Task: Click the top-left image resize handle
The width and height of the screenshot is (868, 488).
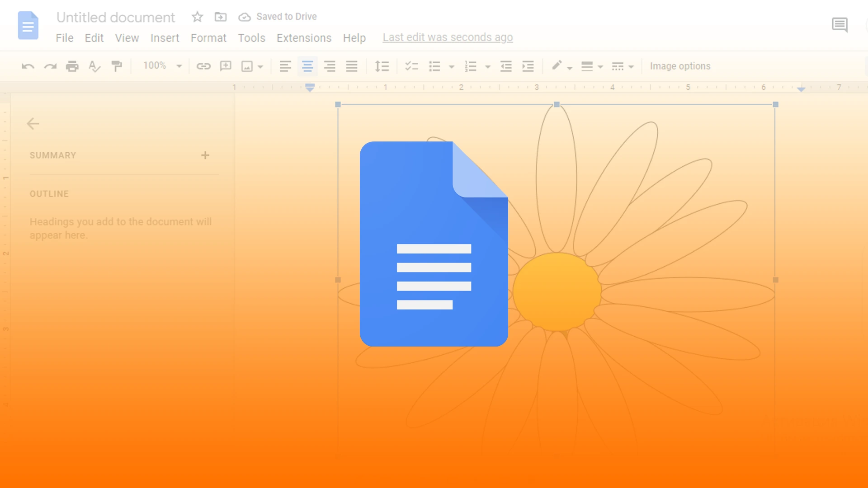Action: tap(338, 104)
